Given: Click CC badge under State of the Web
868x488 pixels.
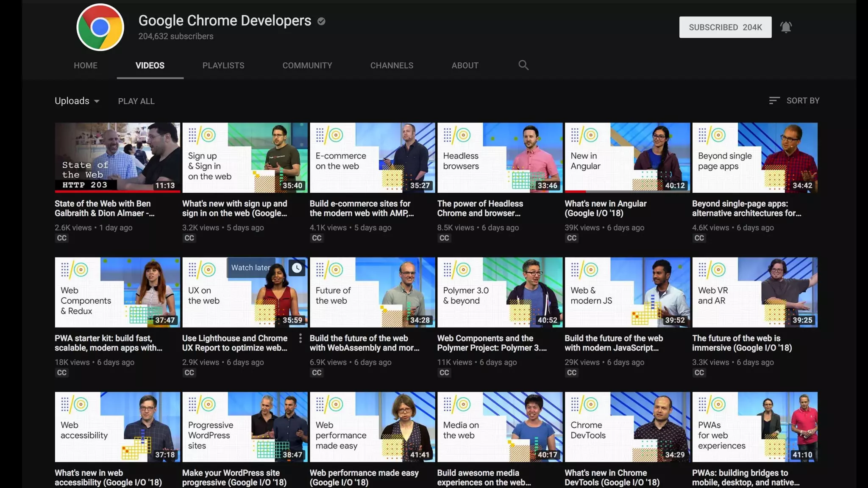Looking at the screenshot, I should click(x=62, y=238).
